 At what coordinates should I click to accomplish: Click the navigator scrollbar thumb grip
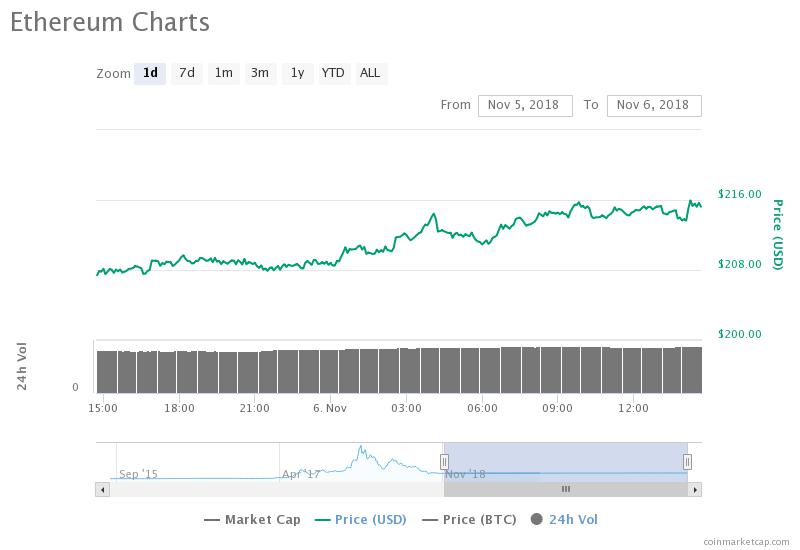pyautogui.click(x=565, y=489)
